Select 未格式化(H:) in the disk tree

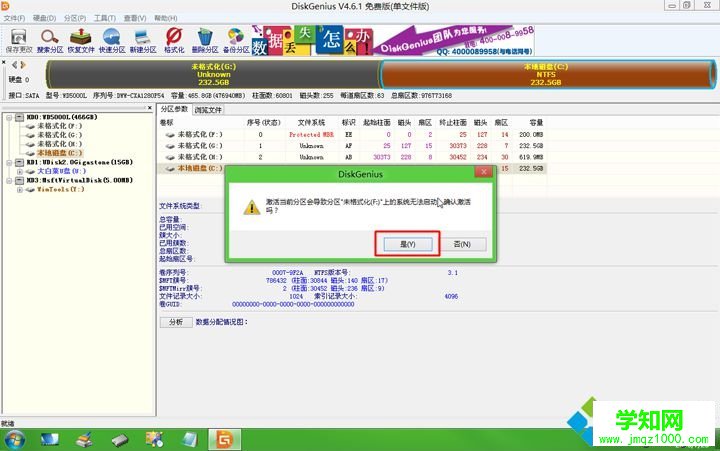coord(60,144)
